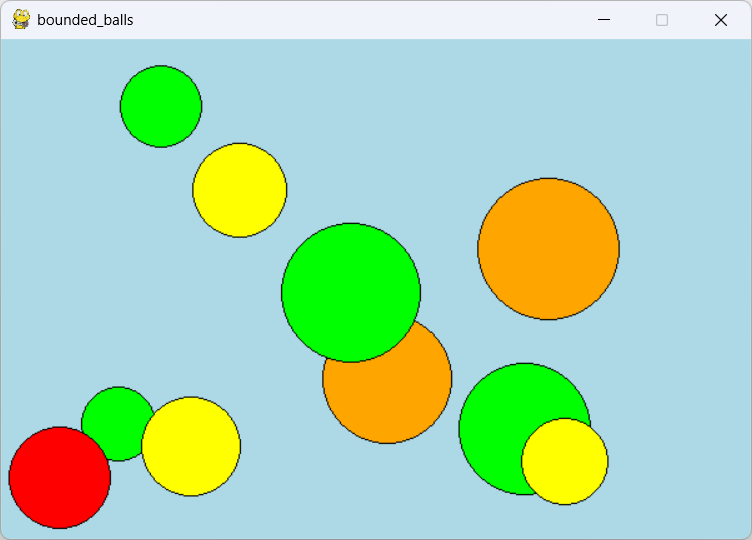Click empty title bar space left of minimize
Screen dimensions: 752x540
click(400, 20)
